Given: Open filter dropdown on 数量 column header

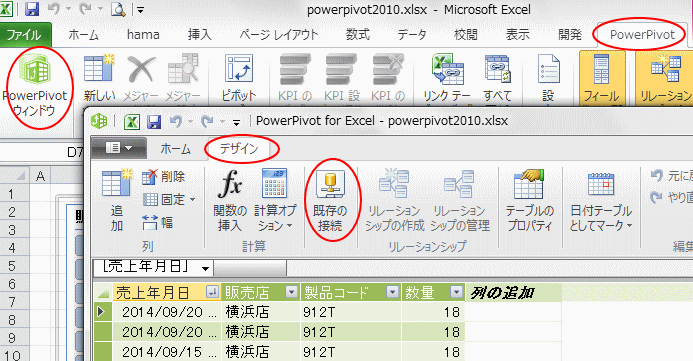Looking at the screenshot, I should tap(456, 292).
